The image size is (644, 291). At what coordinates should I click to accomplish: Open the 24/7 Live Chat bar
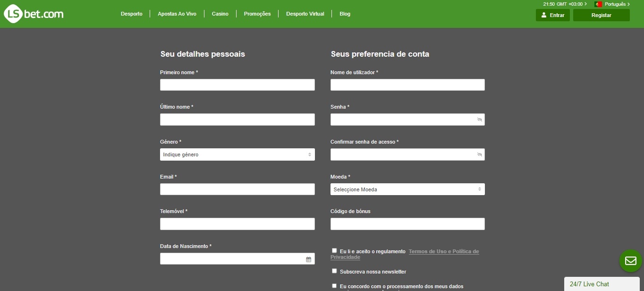[x=589, y=284]
